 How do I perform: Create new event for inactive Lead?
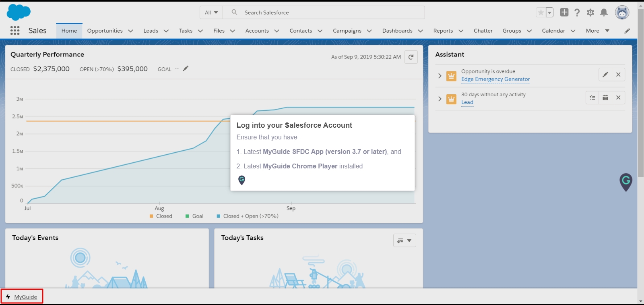click(x=605, y=98)
